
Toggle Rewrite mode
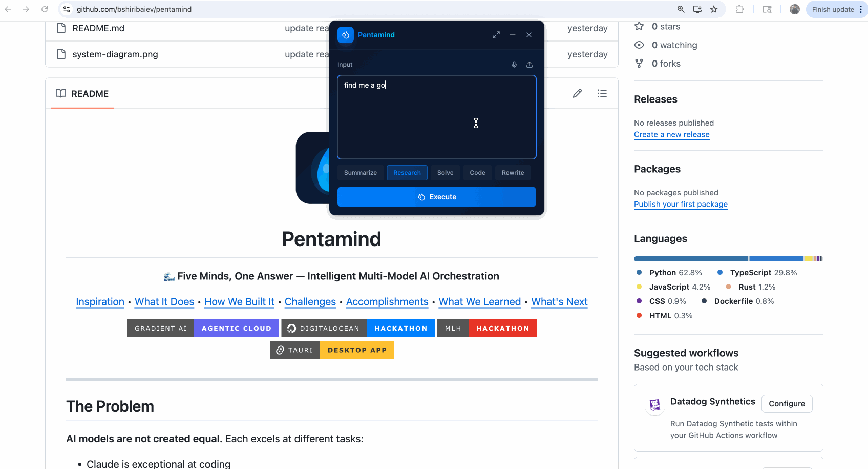click(513, 173)
